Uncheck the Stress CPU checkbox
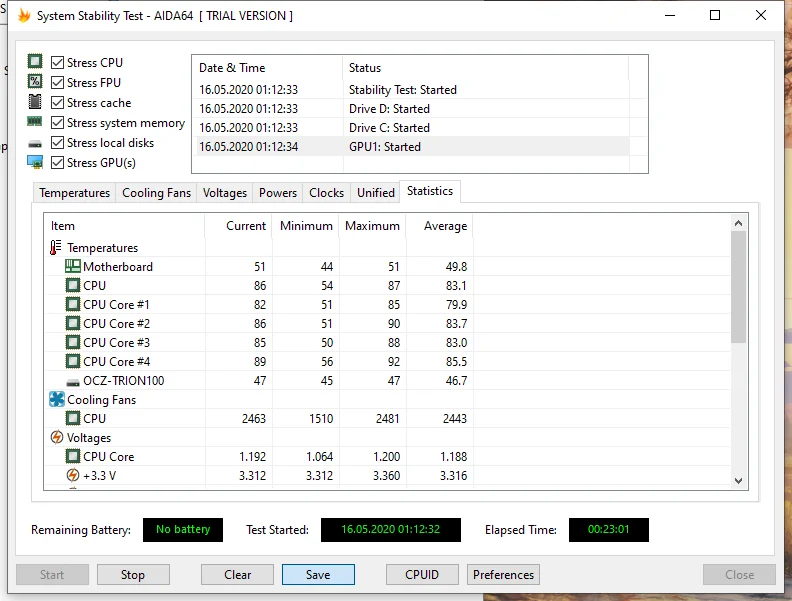792x601 pixels. click(58, 62)
